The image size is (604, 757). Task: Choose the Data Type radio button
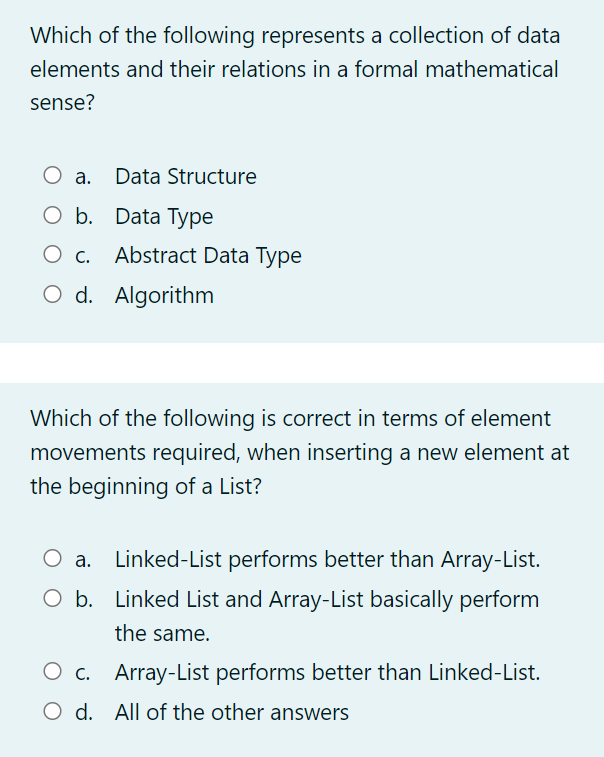[x=52, y=215]
